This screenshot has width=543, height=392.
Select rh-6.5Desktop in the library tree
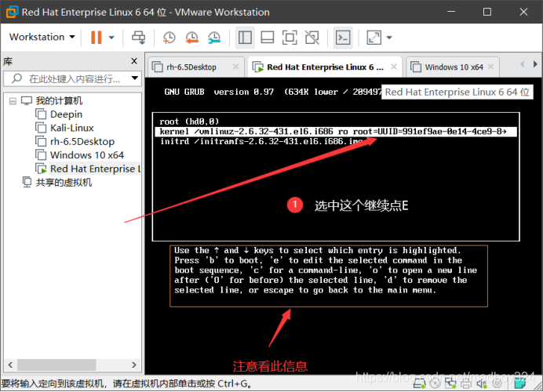(x=82, y=141)
